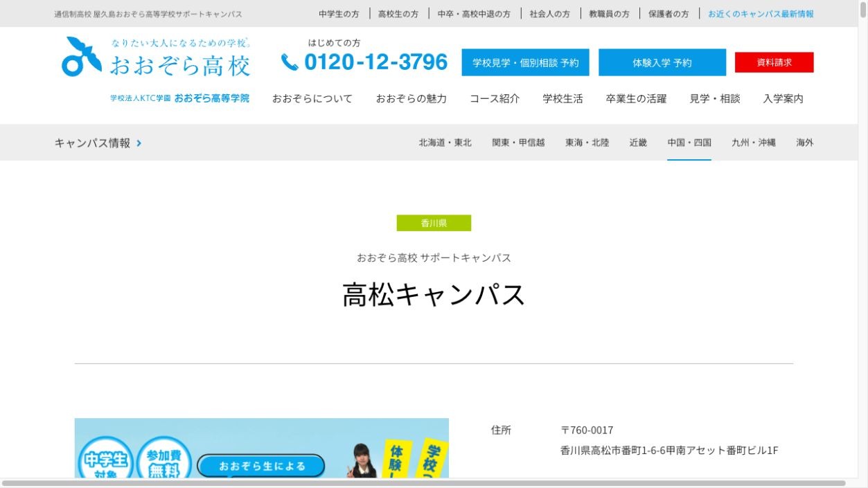The height and width of the screenshot is (488, 868).
Task: Open 高校生の方 link
Action: click(x=398, y=14)
